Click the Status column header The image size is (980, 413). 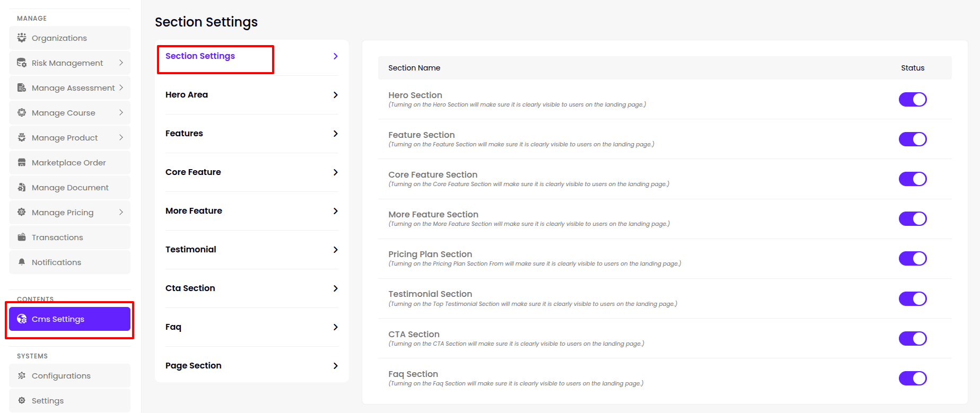coord(912,68)
